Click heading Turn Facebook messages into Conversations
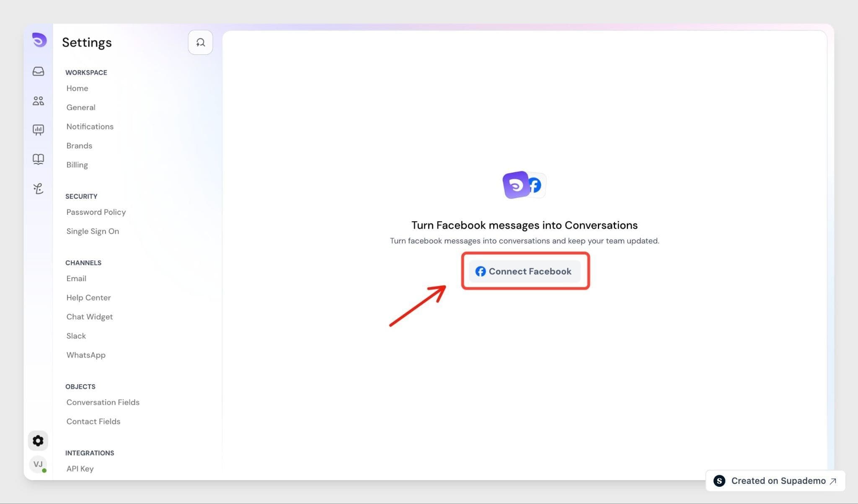The width and height of the screenshot is (858, 504). point(525,225)
